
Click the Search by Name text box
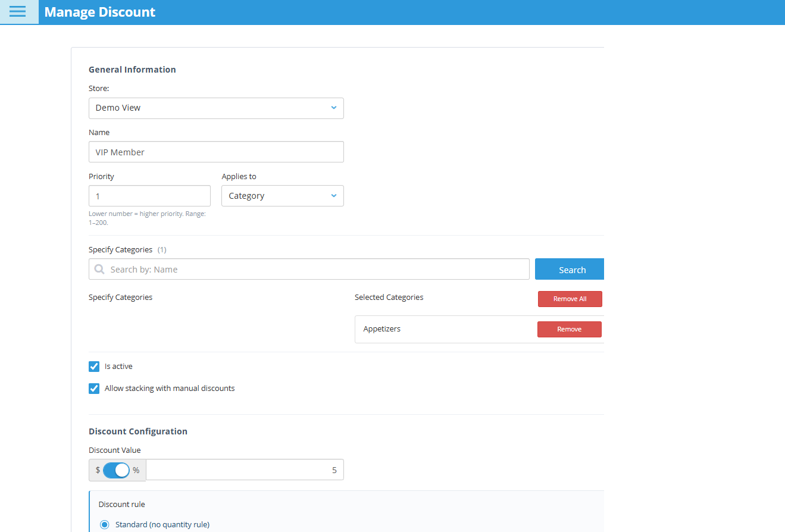coord(315,270)
